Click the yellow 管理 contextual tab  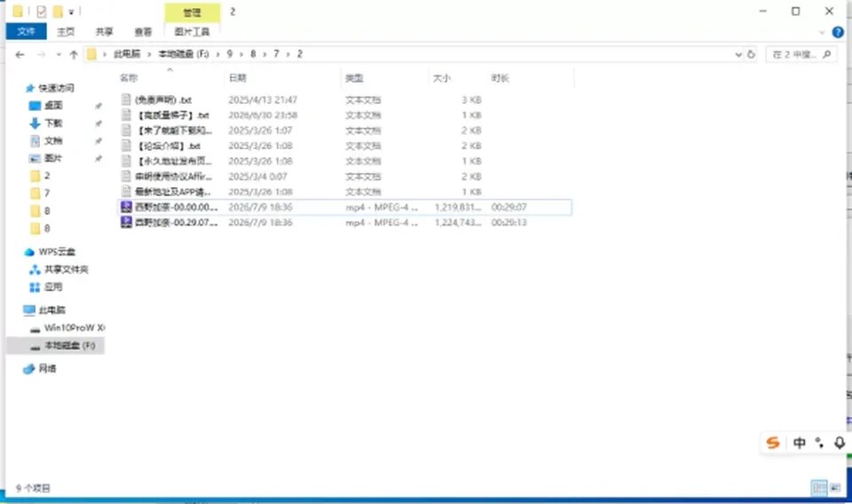(193, 12)
